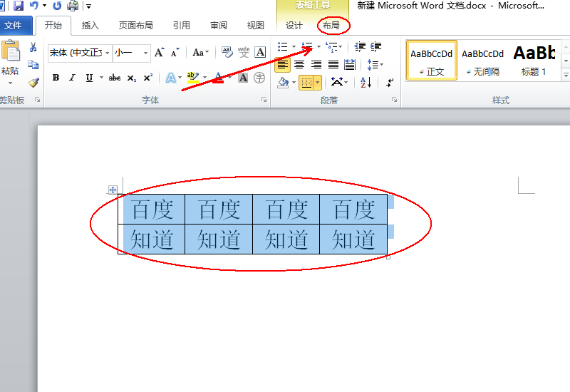Toggle bold formatting
Image resolution: width=570 pixels, height=392 pixels.
pyautogui.click(x=56, y=78)
